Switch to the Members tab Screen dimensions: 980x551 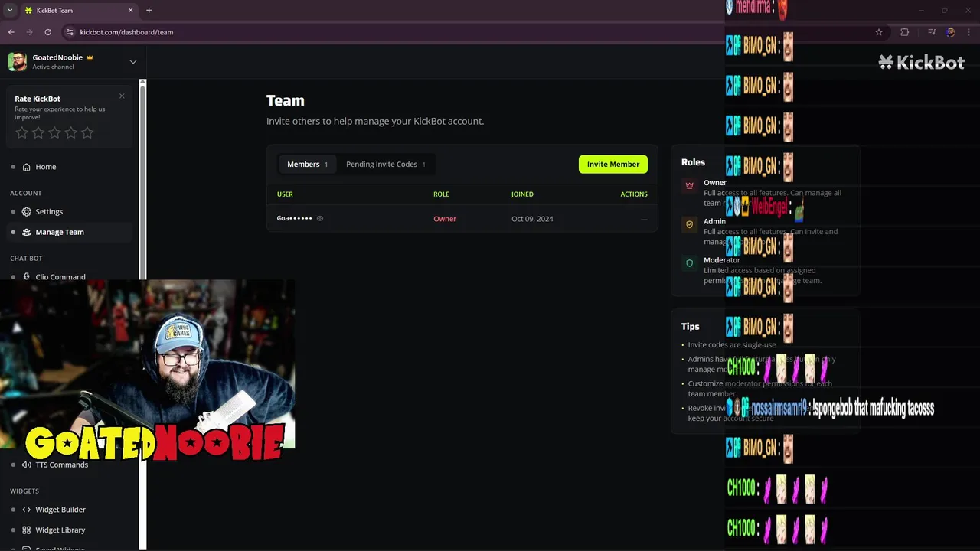coord(307,164)
